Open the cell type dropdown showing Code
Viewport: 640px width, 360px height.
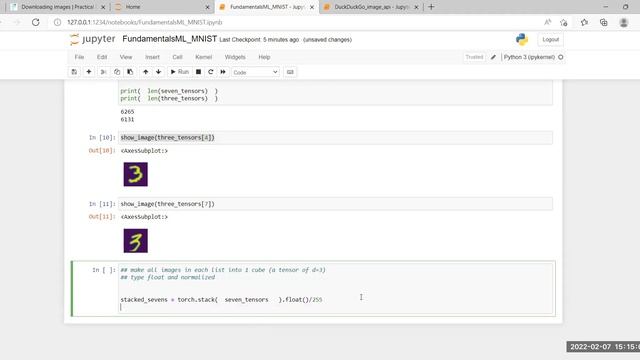[256, 72]
